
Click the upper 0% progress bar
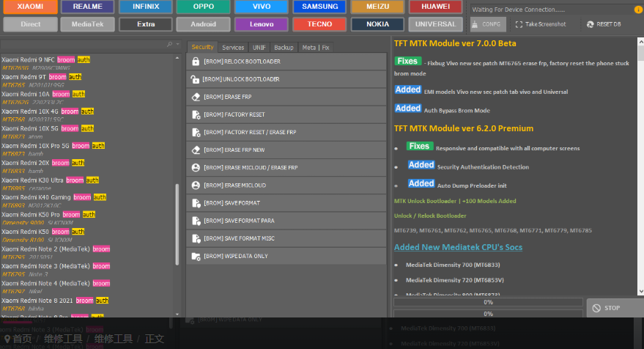click(488, 302)
